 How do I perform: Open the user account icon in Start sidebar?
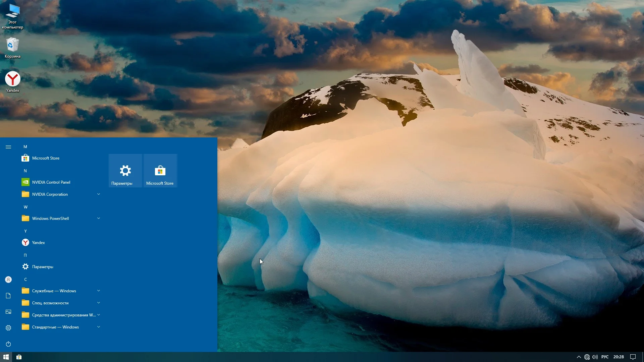8,280
